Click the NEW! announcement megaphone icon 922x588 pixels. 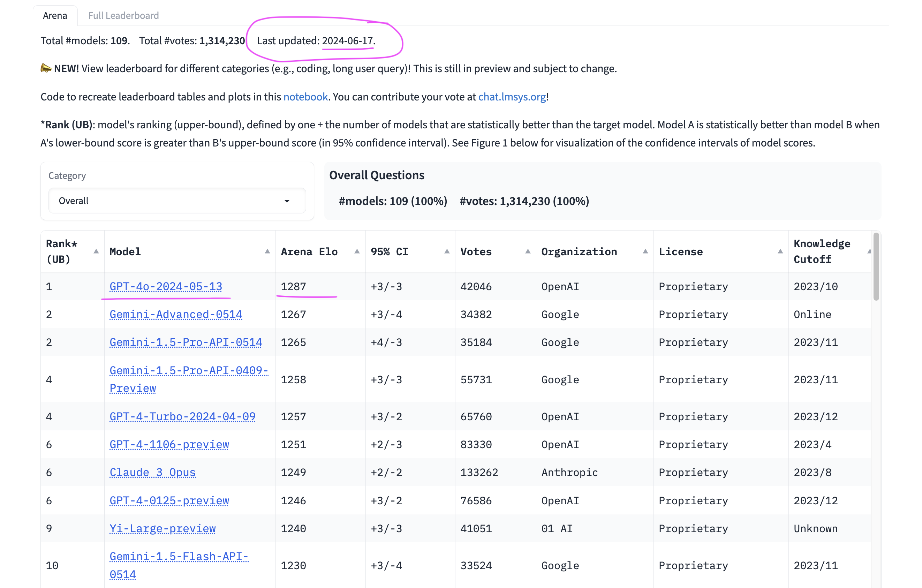pyautogui.click(x=46, y=68)
